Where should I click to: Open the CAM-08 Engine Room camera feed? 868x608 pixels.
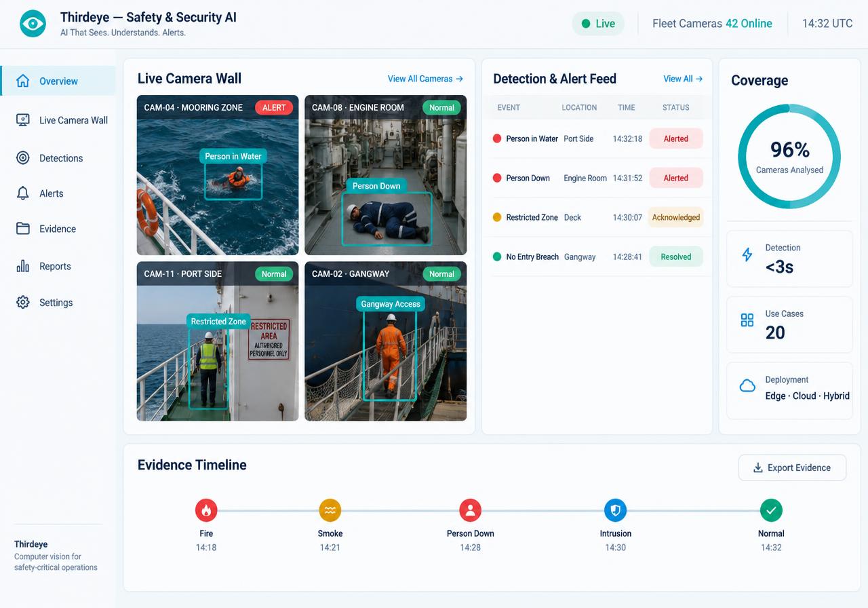pyautogui.click(x=385, y=175)
